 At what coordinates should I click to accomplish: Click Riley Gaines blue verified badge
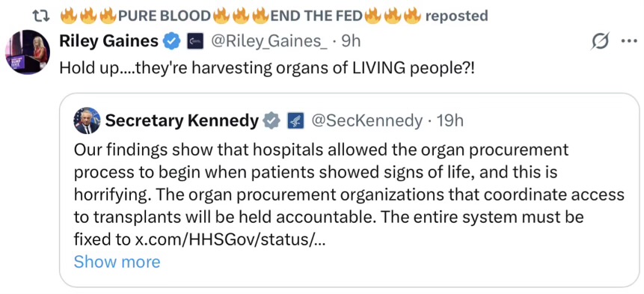tap(172, 41)
